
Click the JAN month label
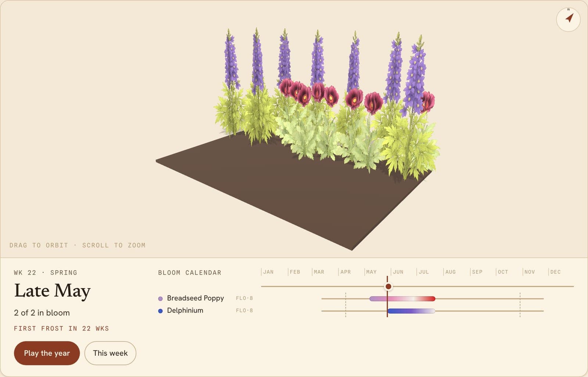click(x=268, y=272)
